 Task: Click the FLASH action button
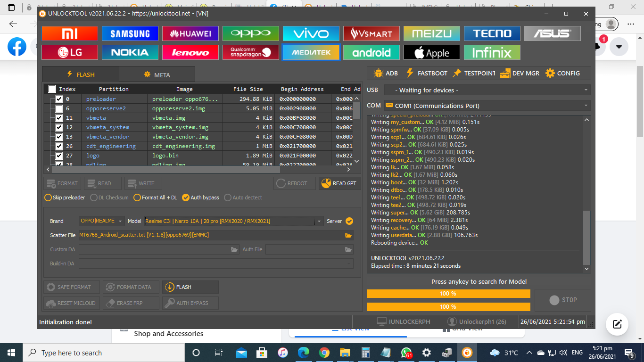pos(190,287)
